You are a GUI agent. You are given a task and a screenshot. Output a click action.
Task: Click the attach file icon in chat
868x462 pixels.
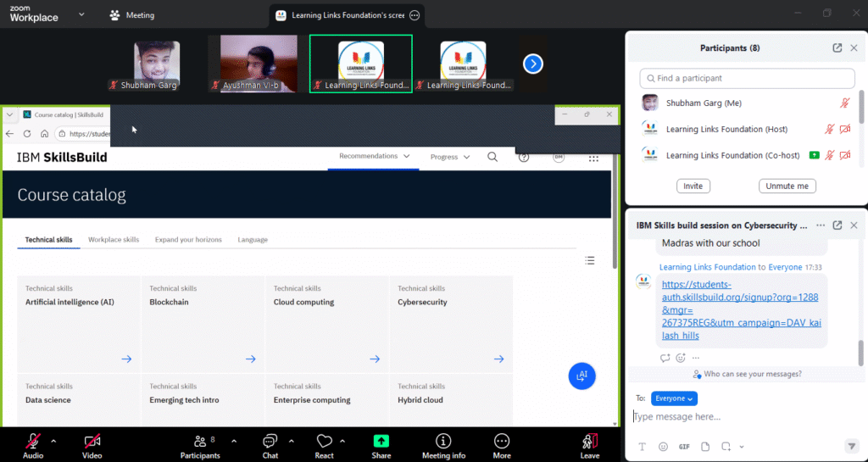(x=705, y=447)
